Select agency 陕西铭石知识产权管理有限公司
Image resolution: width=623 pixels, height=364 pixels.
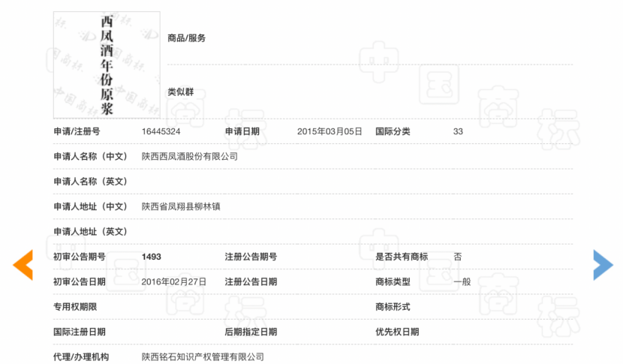[203, 356]
